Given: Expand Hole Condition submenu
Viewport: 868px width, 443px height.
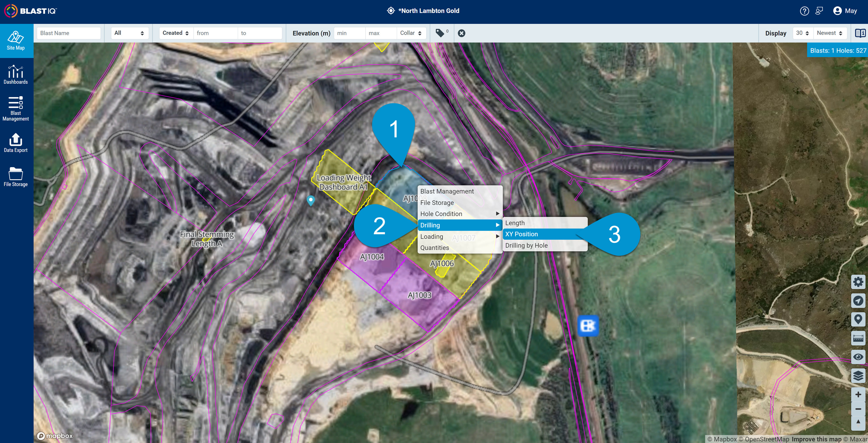Looking at the screenshot, I should [x=460, y=214].
